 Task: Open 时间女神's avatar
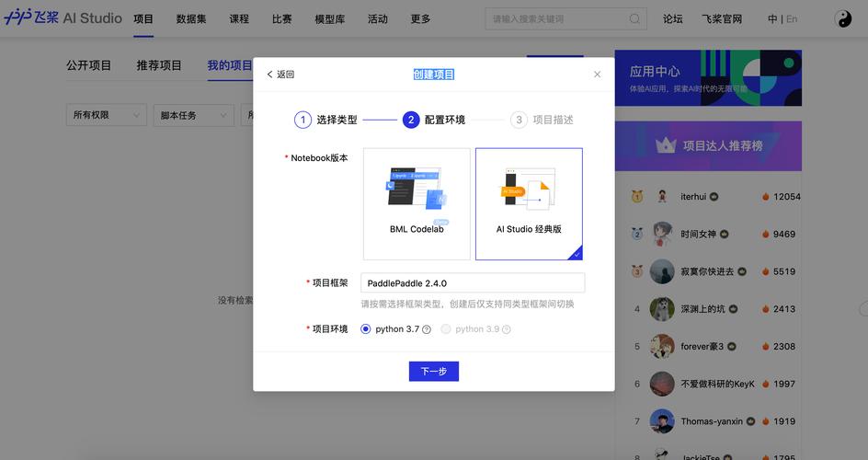pyautogui.click(x=662, y=234)
